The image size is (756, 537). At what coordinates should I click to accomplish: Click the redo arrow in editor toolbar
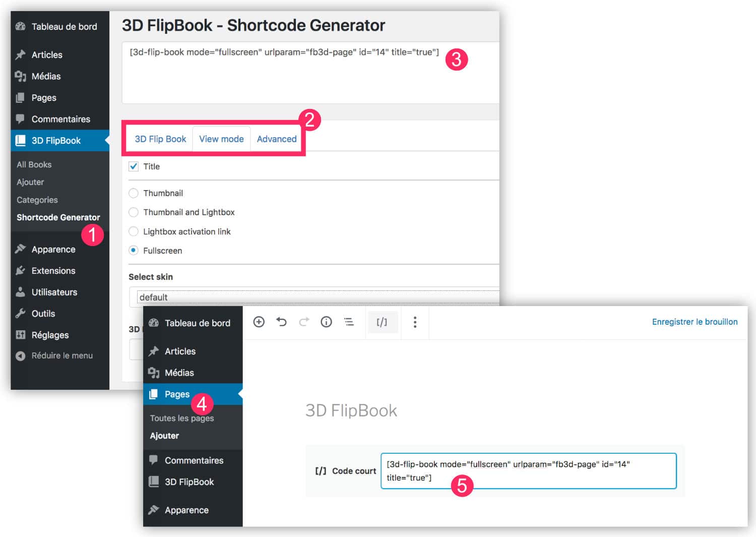tap(304, 322)
